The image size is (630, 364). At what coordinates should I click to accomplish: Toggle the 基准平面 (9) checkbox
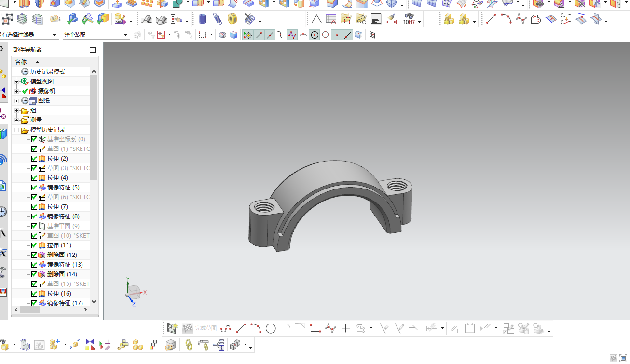tap(34, 226)
